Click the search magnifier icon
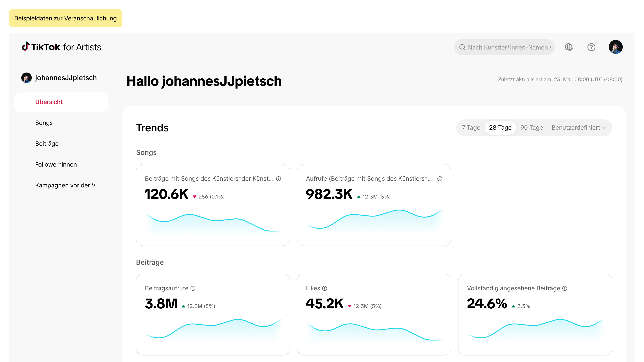Image resolution: width=644 pixels, height=362 pixels. pos(462,47)
